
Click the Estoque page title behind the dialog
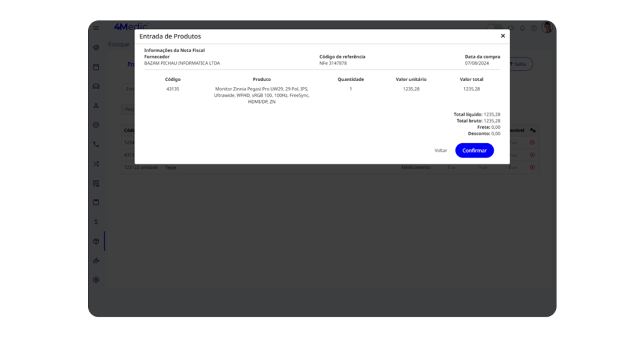(119, 45)
